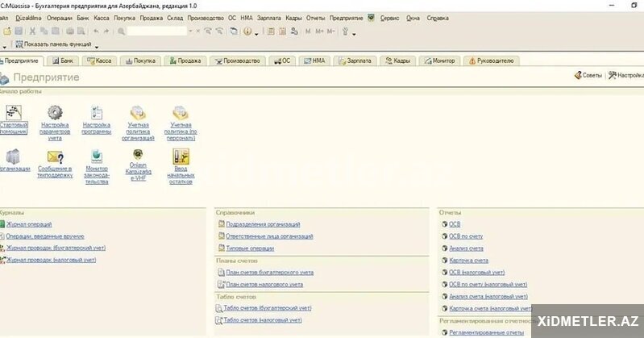Screen dimensions: 644x338
Task: Open Табло счетов (налоговый учет) link
Action: (263, 320)
